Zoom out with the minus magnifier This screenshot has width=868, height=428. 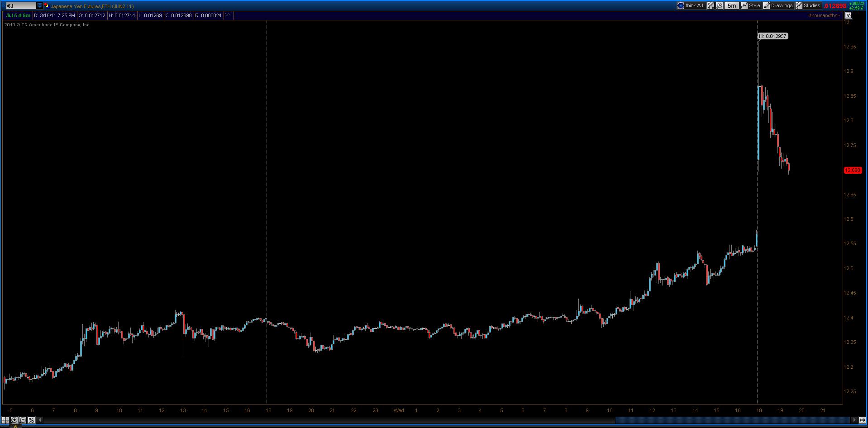[x=23, y=420]
